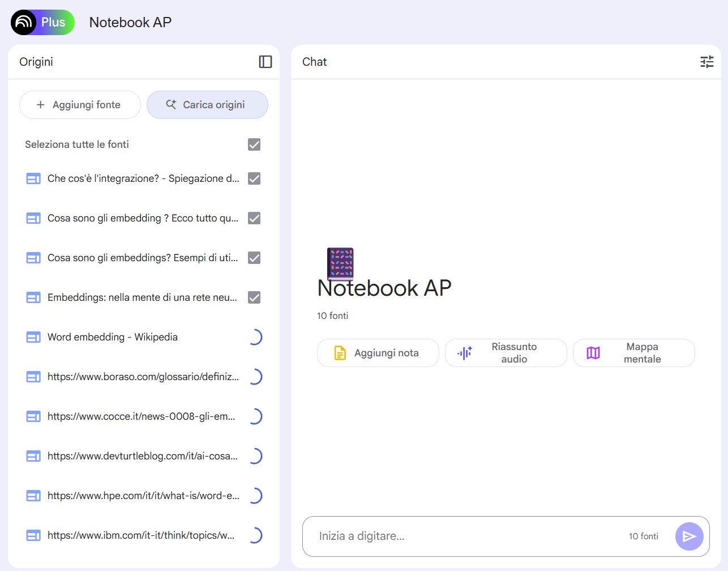This screenshot has height=571, width=728.
Task: Click Aggiungi fonte button
Action: (80, 105)
